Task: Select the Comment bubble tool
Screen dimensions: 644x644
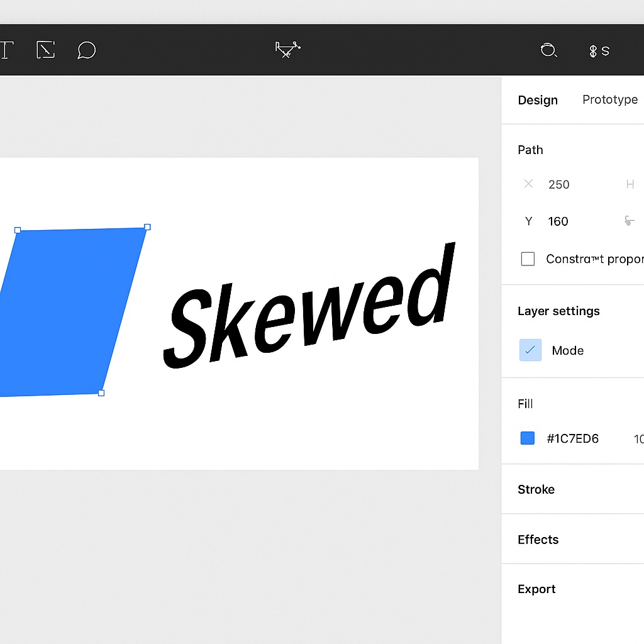Action: 86,50
